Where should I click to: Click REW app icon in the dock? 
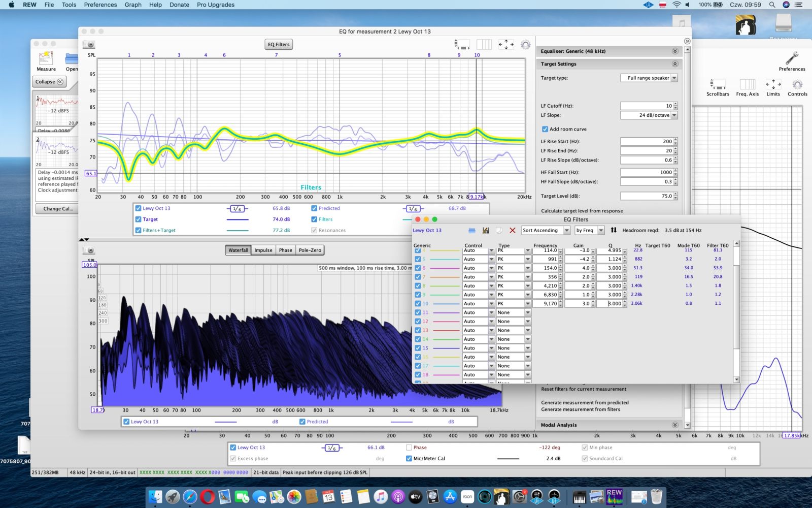pyautogui.click(x=614, y=496)
